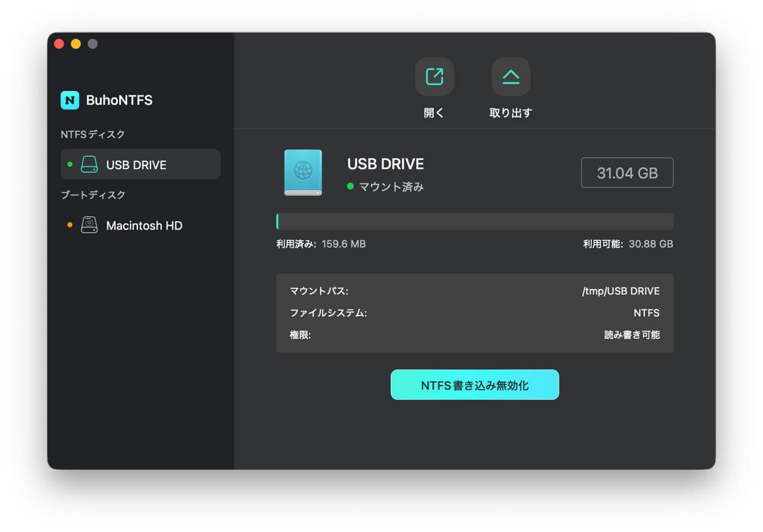Click the green status dot beside USB DRIVE
This screenshot has height=532, width=763.
click(x=69, y=164)
